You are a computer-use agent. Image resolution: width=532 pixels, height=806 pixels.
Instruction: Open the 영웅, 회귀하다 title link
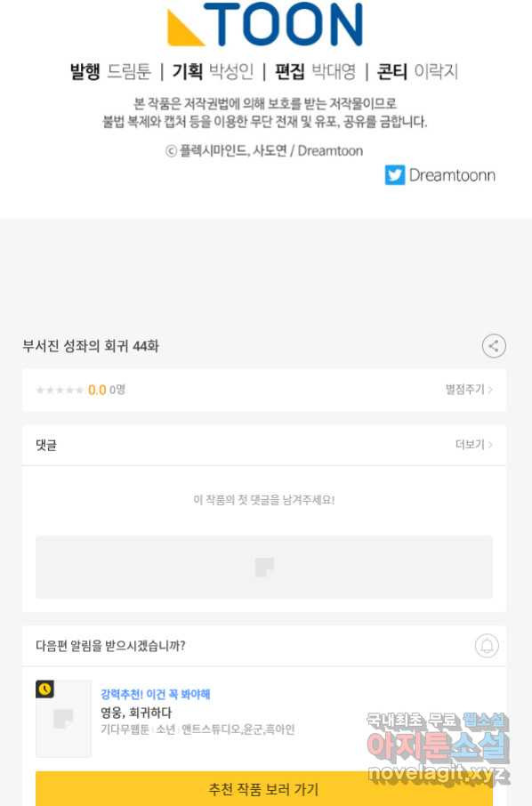136,713
